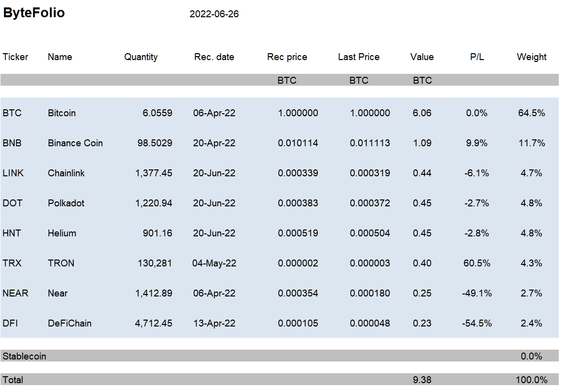This screenshot has height=392, width=577.
Task: Select the HNT ticker cell
Action: 12,233
